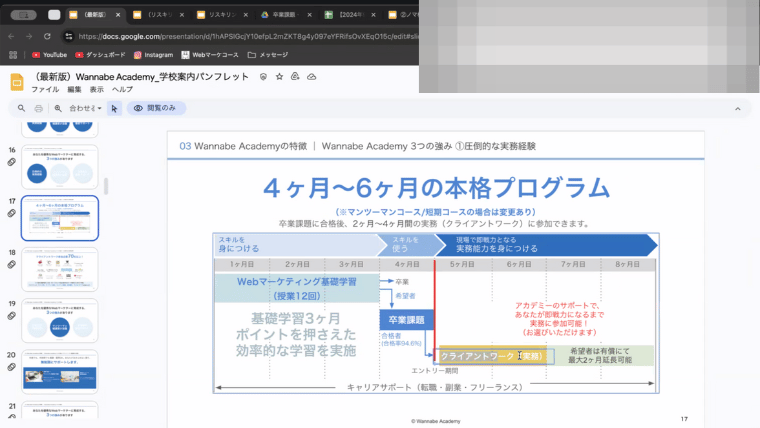Viewport: 760px width, 428px height.
Task: Click the Google Slides home logo
Action: click(x=17, y=82)
